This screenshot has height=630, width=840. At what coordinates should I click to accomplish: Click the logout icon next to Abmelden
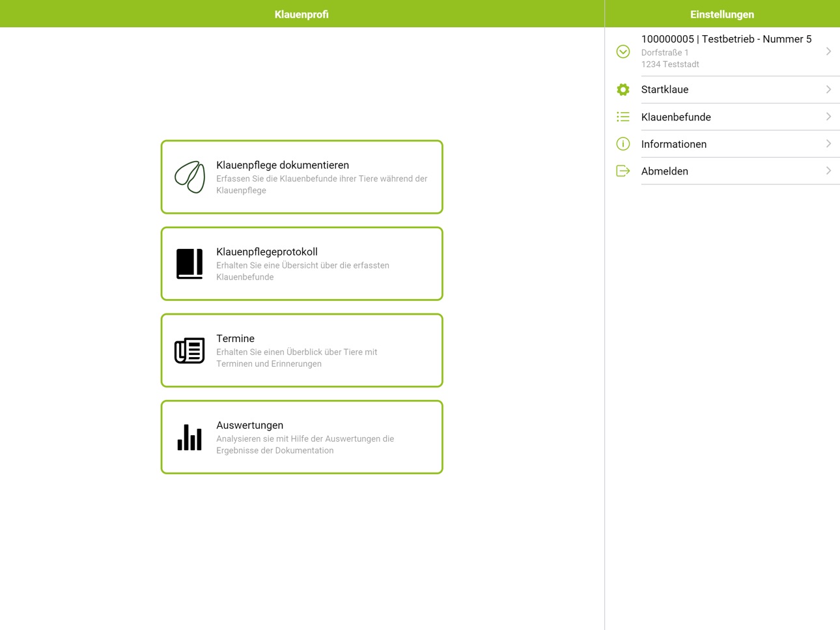(x=623, y=171)
